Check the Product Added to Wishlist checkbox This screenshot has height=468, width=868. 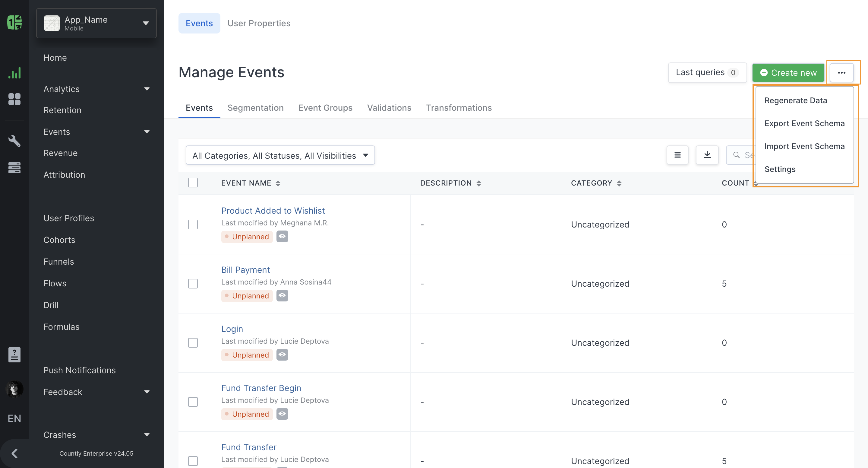193,224
